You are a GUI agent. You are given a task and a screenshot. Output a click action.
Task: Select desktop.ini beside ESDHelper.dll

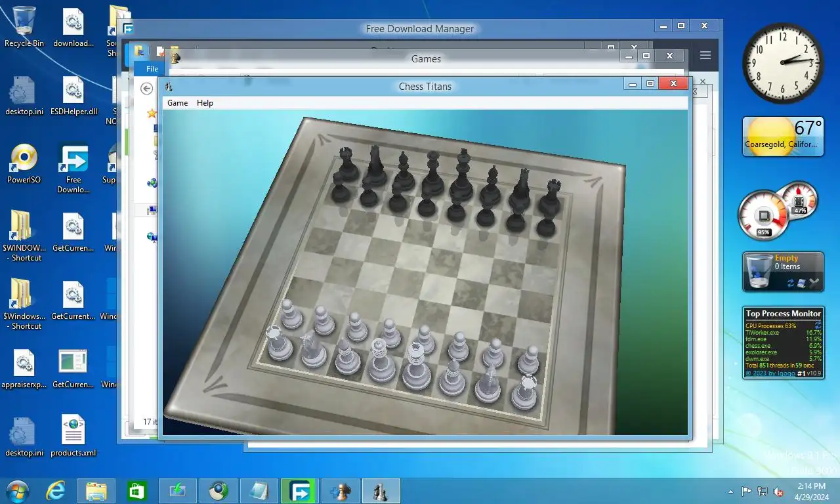pos(24,96)
